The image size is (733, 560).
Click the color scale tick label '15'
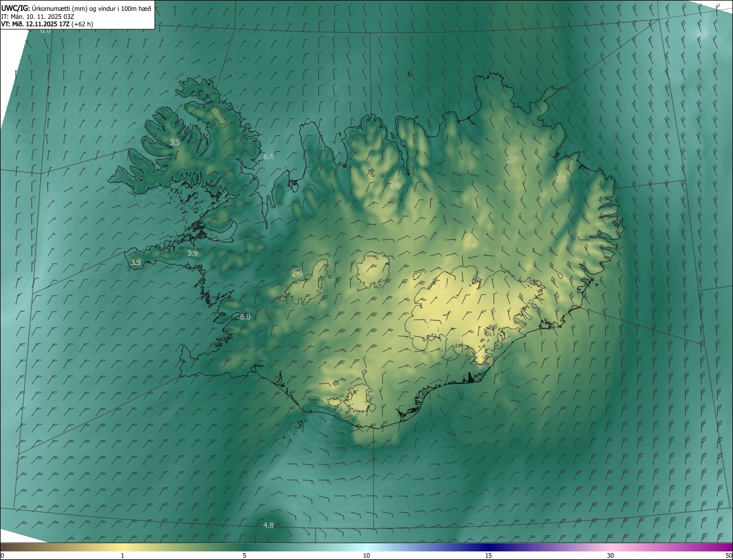point(488,555)
